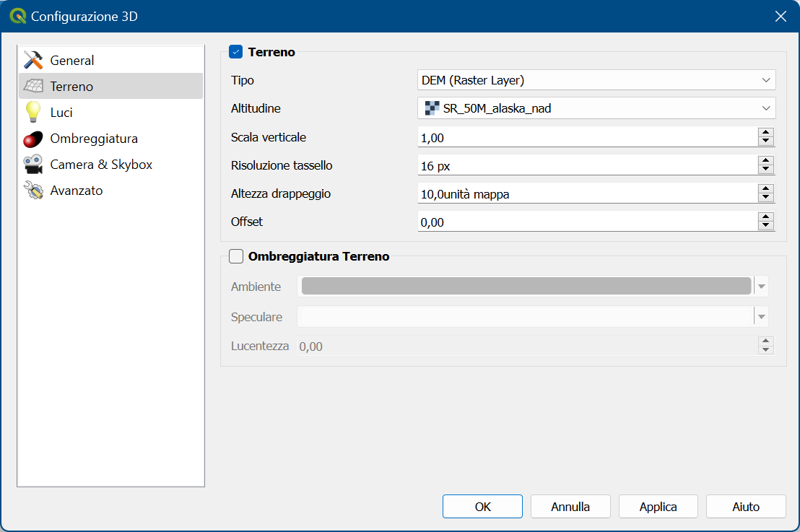Open the Ombreggiatura page
This screenshot has width=800, height=532.
(110, 138)
